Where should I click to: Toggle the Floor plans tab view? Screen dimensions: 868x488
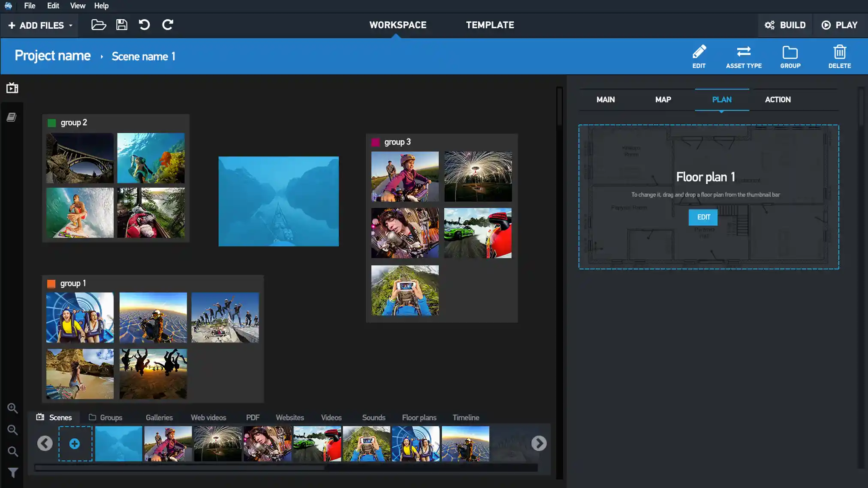[x=419, y=417]
